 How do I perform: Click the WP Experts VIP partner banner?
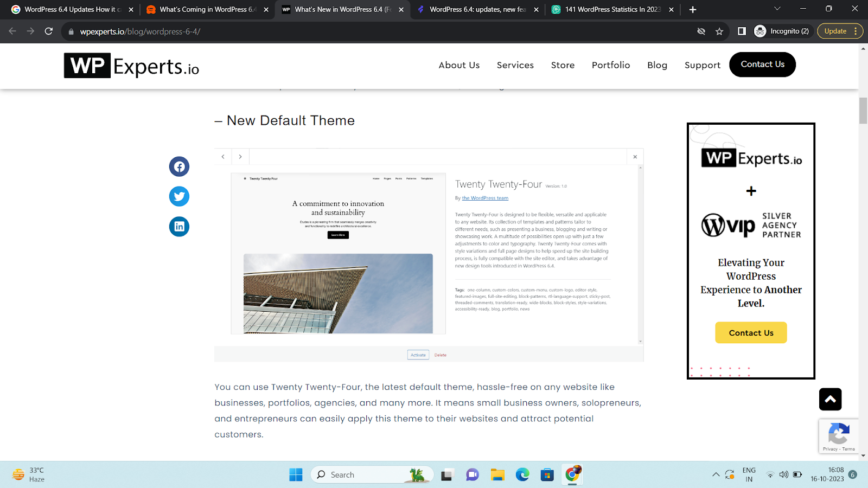751,251
